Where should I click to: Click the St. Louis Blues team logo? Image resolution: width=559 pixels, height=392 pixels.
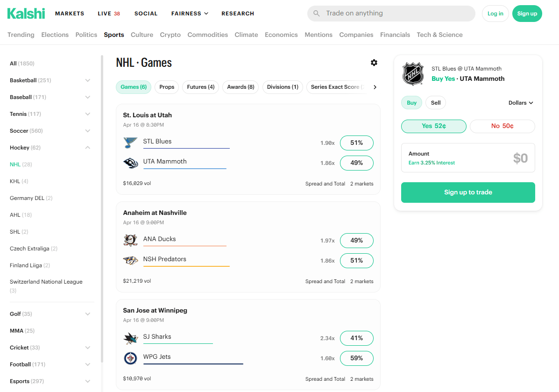131,143
